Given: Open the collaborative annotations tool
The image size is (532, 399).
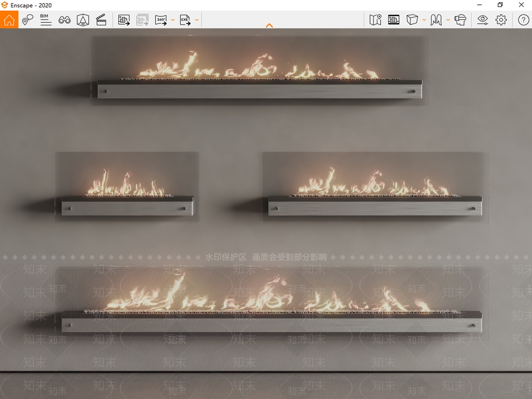Looking at the screenshot, I should pos(27,20).
